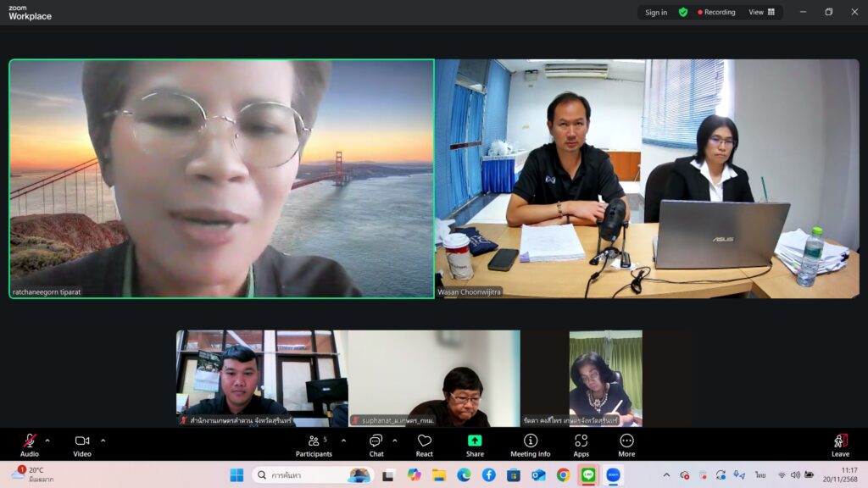Open the video options chevron
The height and width of the screenshot is (488, 868).
pyautogui.click(x=103, y=441)
